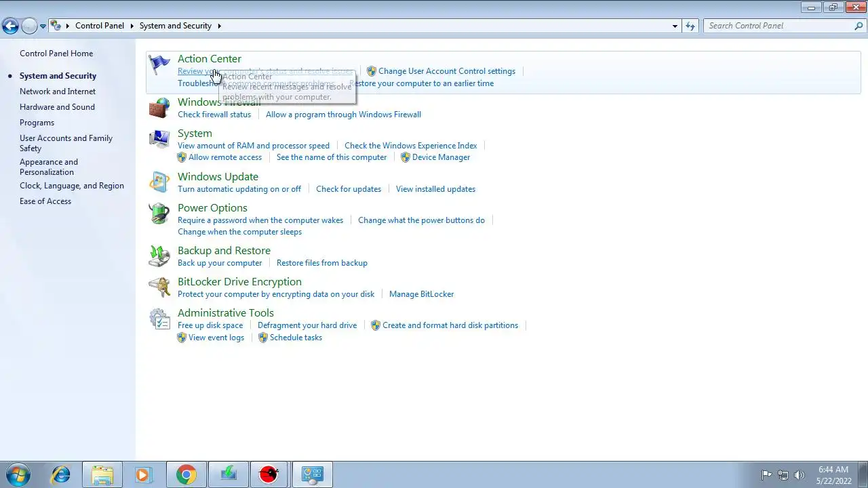Image resolution: width=868 pixels, height=488 pixels.
Task: Click the Control Panel breadcrumb
Action: pos(100,26)
